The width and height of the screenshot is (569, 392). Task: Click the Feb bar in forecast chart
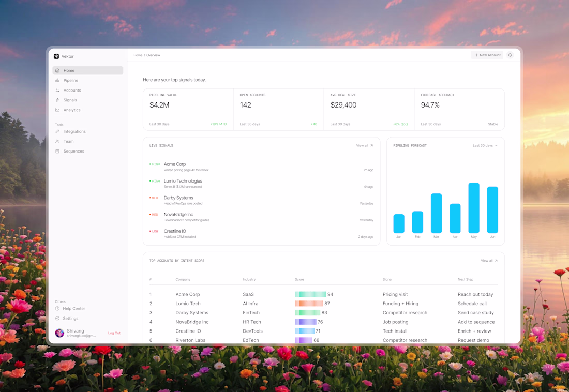417,222
